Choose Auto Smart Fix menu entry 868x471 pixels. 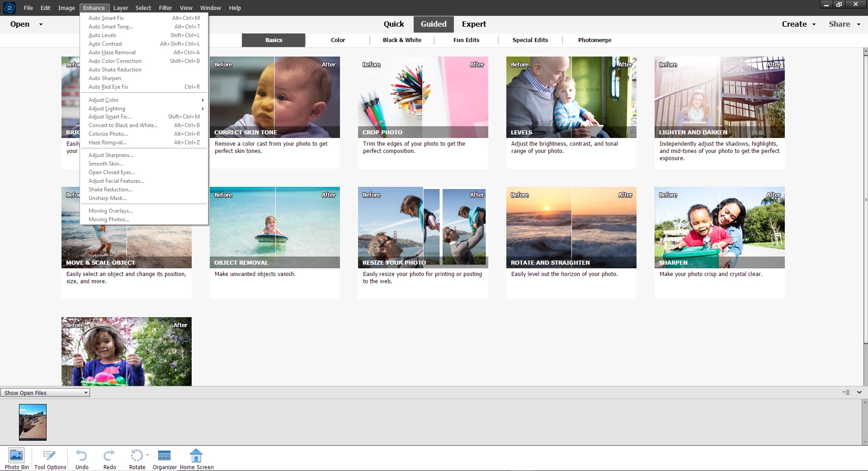pyautogui.click(x=144, y=18)
